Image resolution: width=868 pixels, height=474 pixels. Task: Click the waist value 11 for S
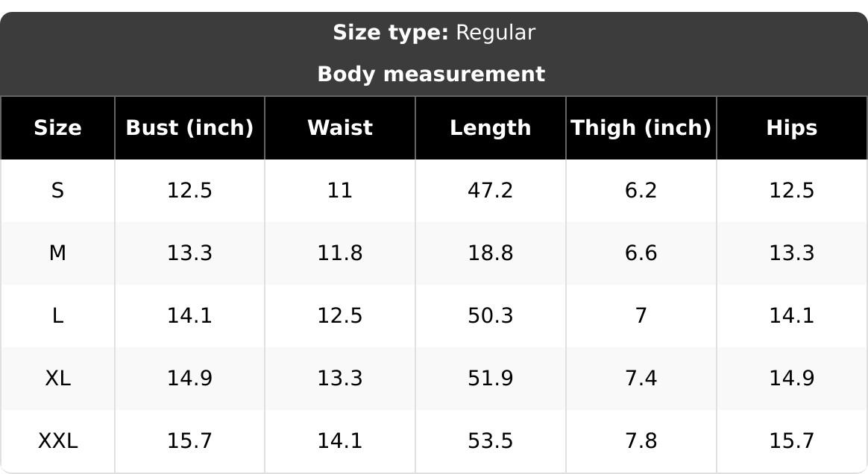[x=340, y=191]
